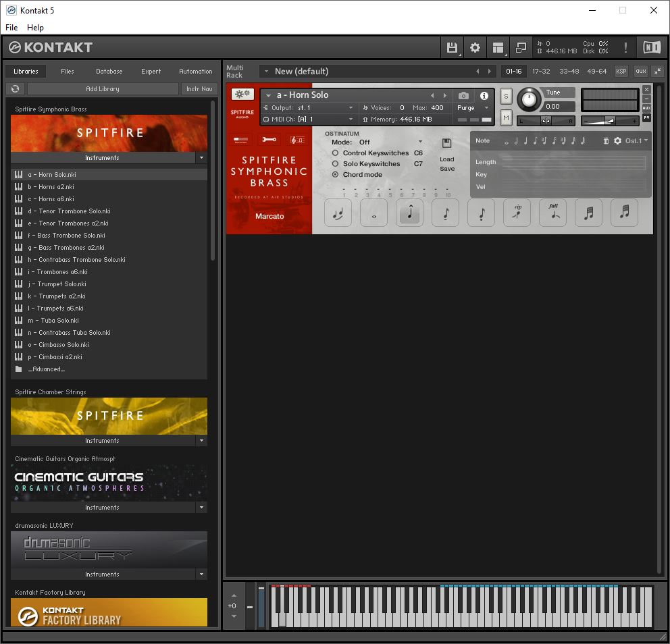Open the workspace layout panel menu
670x644 pixels.
[498, 47]
